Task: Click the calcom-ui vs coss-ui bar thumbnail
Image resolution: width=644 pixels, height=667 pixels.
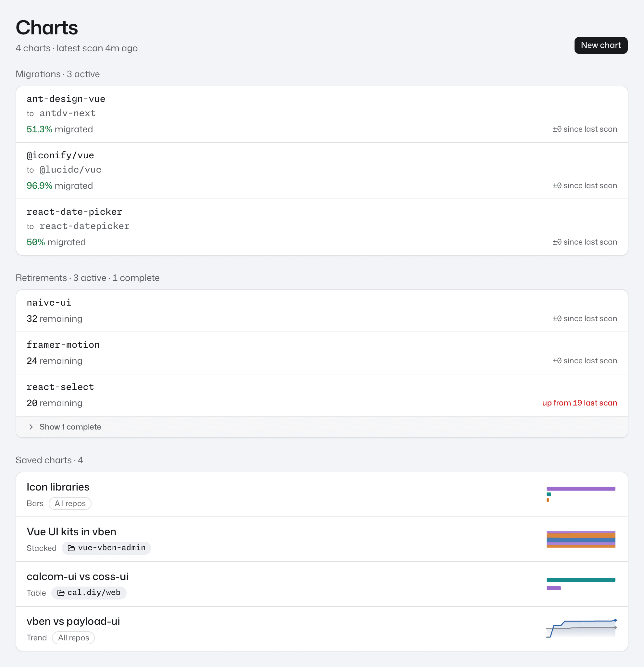Action: [x=581, y=584]
